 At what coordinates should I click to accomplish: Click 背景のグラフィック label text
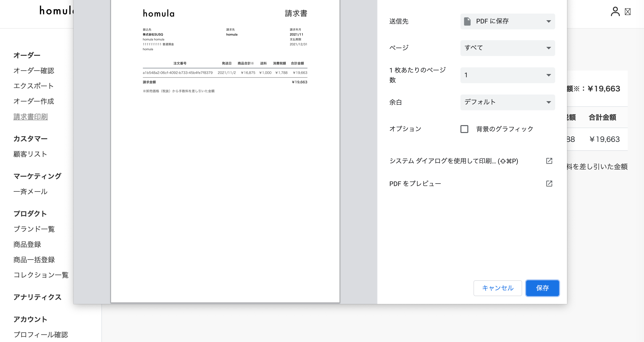[505, 129]
